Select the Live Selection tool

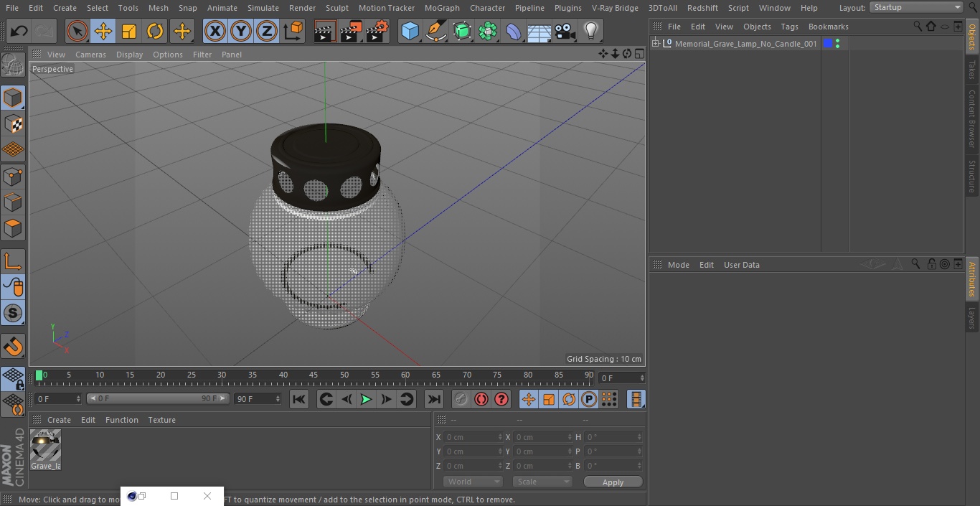pos(77,32)
